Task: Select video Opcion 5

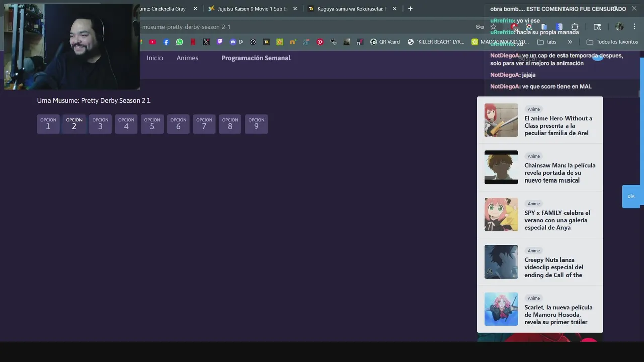Action: click(152, 124)
